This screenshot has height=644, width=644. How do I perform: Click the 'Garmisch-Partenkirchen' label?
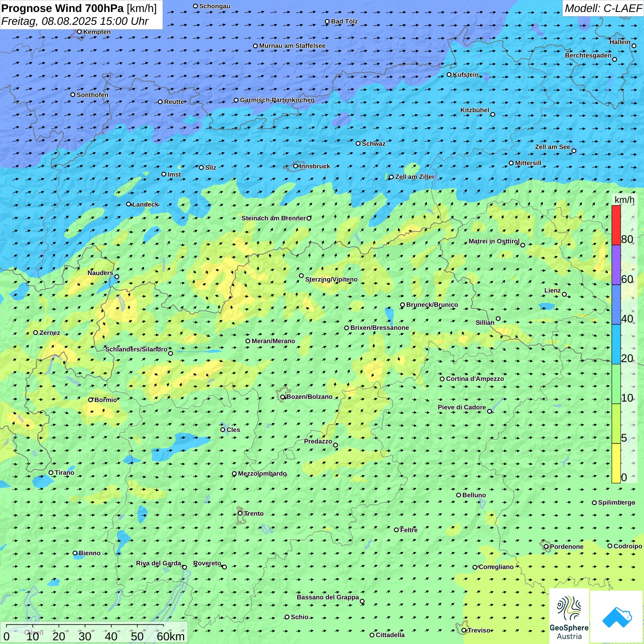click(x=277, y=100)
